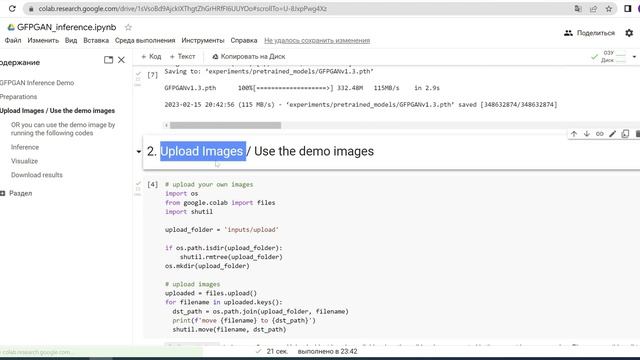640x360 pixels.
Task: Click the '21 сек.' execution time in status bar
Action: coord(277,351)
